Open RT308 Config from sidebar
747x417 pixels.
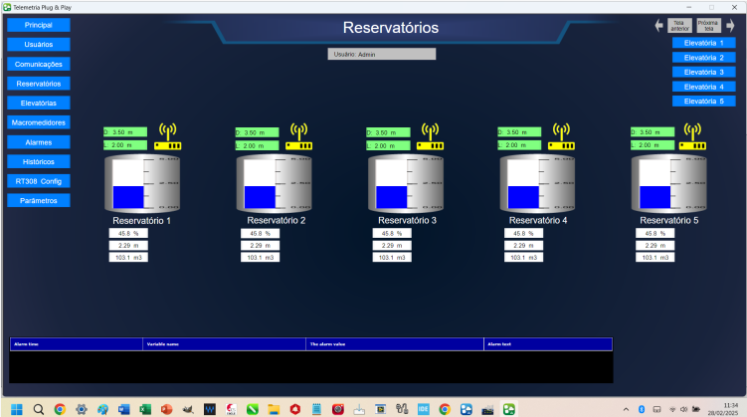(x=39, y=181)
